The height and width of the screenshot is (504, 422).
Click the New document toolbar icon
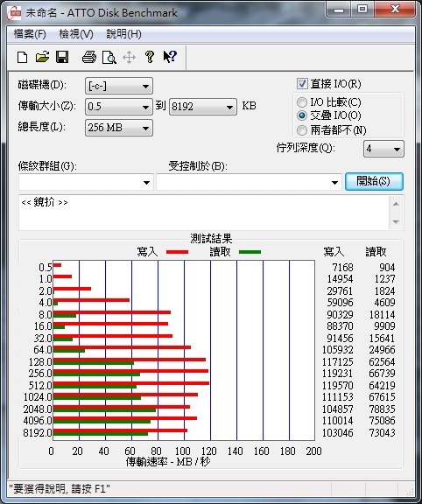[22, 57]
